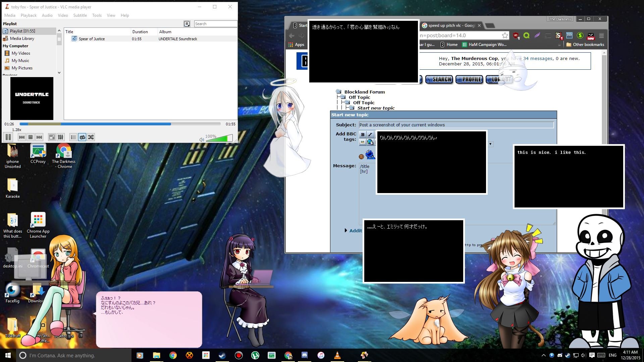The height and width of the screenshot is (362, 644).
Task: Seek in VLC playback progress bar
Action: [120, 124]
